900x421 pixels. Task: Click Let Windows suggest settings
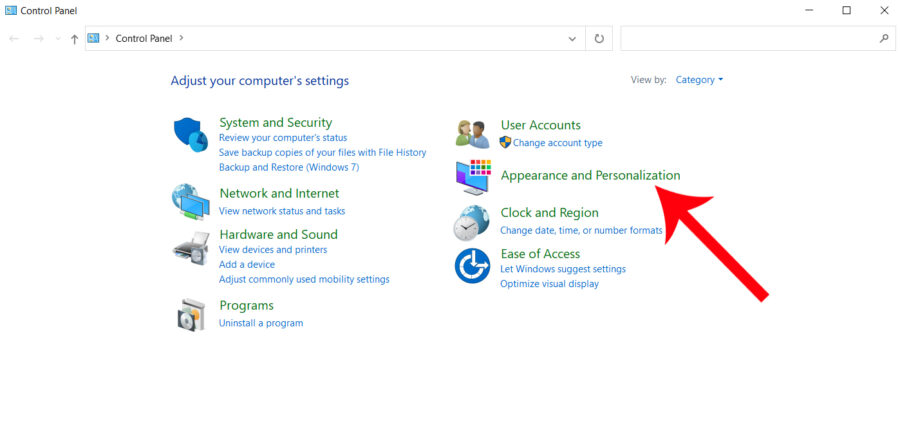click(x=563, y=269)
